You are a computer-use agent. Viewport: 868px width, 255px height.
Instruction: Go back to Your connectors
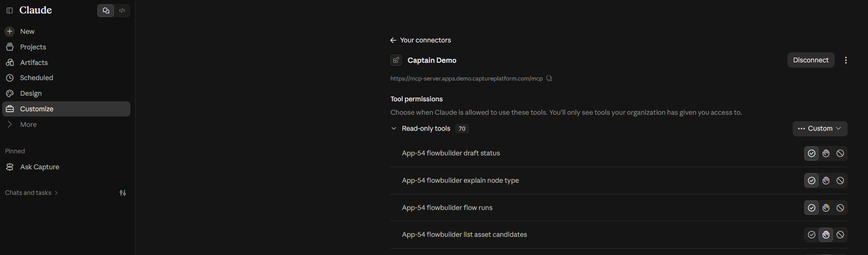(x=421, y=40)
